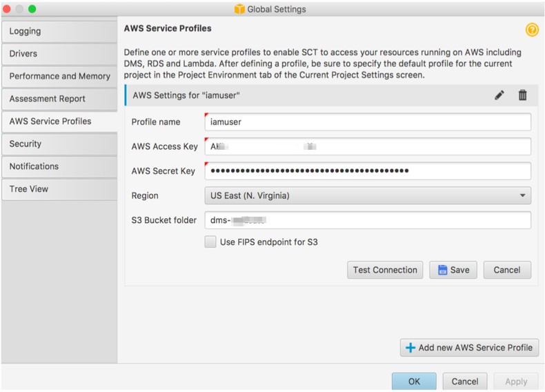This screenshot has width=545, height=392.
Task: Delete the iamuser profile with the trash icon
Action: click(x=522, y=95)
